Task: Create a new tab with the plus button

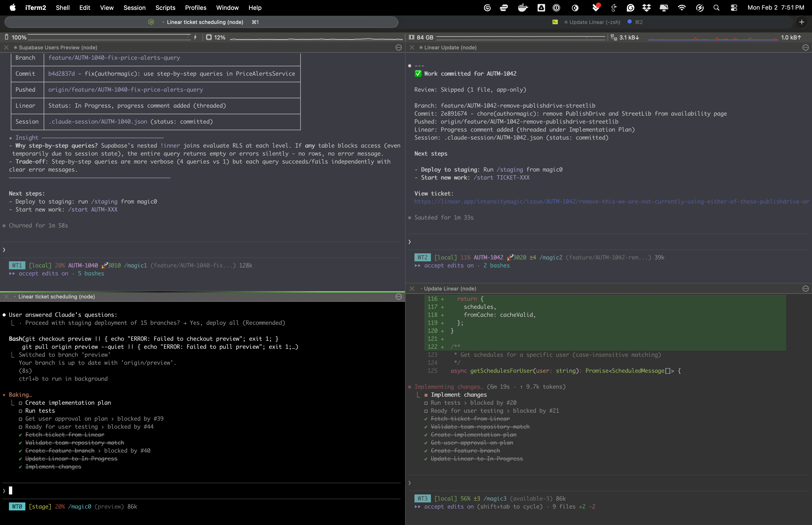Action: click(801, 22)
